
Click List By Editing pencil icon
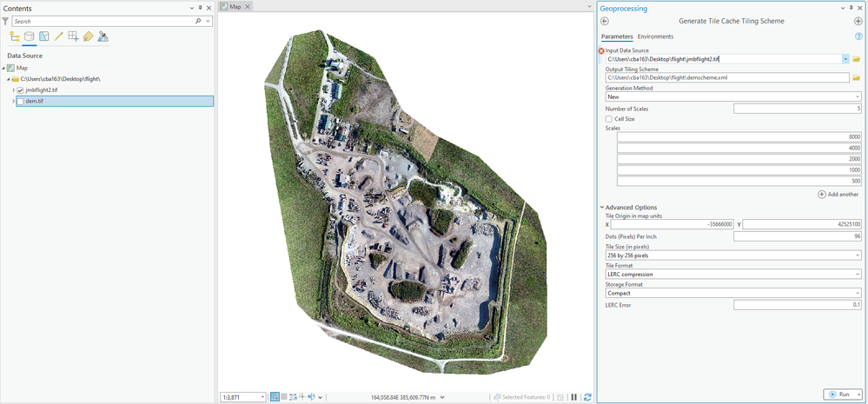pyautogui.click(x=59, y=36)
